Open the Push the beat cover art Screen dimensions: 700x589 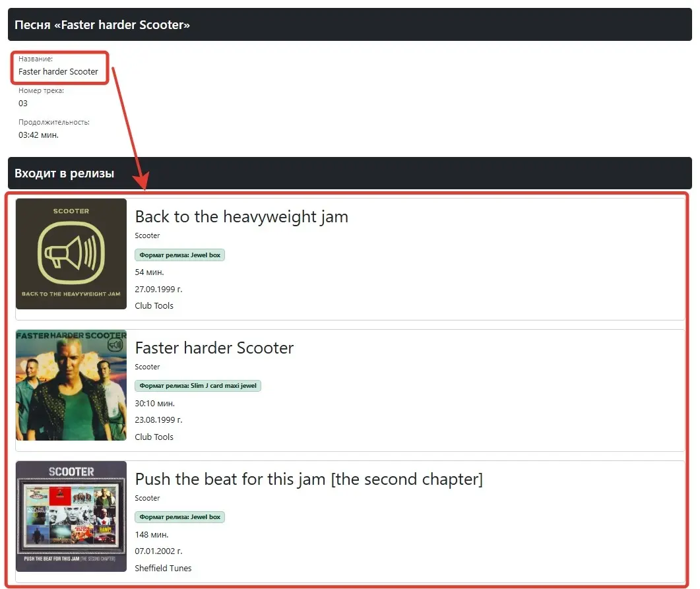click(71, 516)
